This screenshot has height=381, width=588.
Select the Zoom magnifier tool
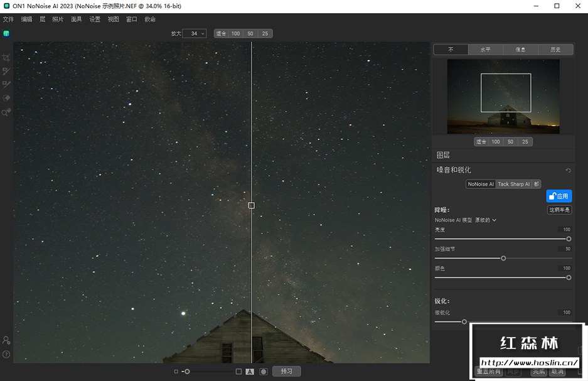tap(6, 112)
